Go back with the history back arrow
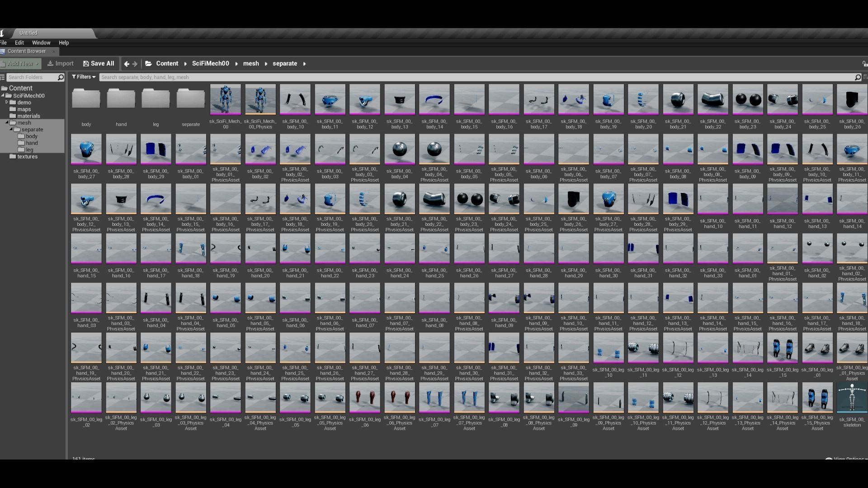Screen dimensions: 868x488 tap(127, 64)
